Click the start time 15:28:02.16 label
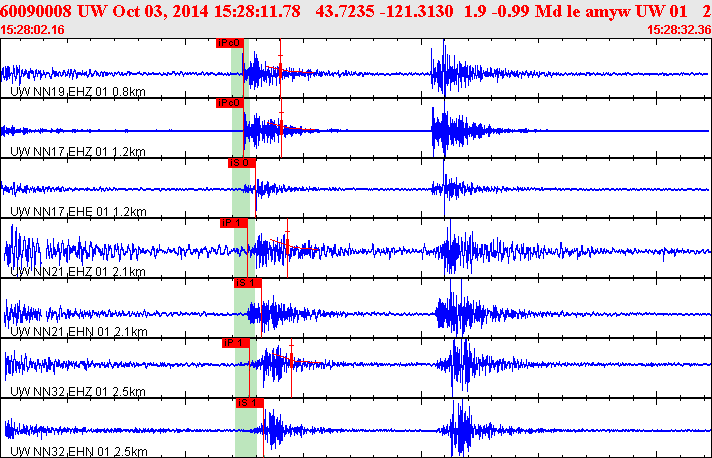Image resolution: width=712 pixels, height=458 pixels. (32, 30)
